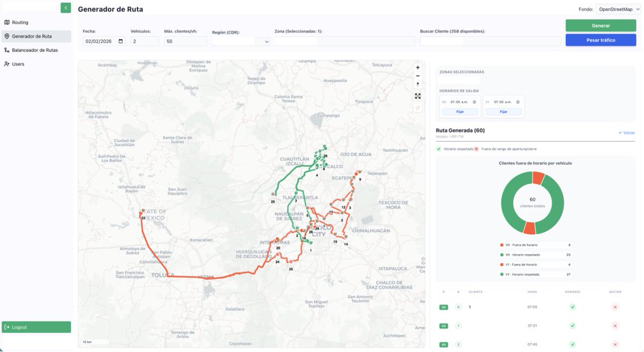This screenshot has width=644, height=352.
Task: Remove the client at 07:21 from route
Action: (x=615, y=326)
